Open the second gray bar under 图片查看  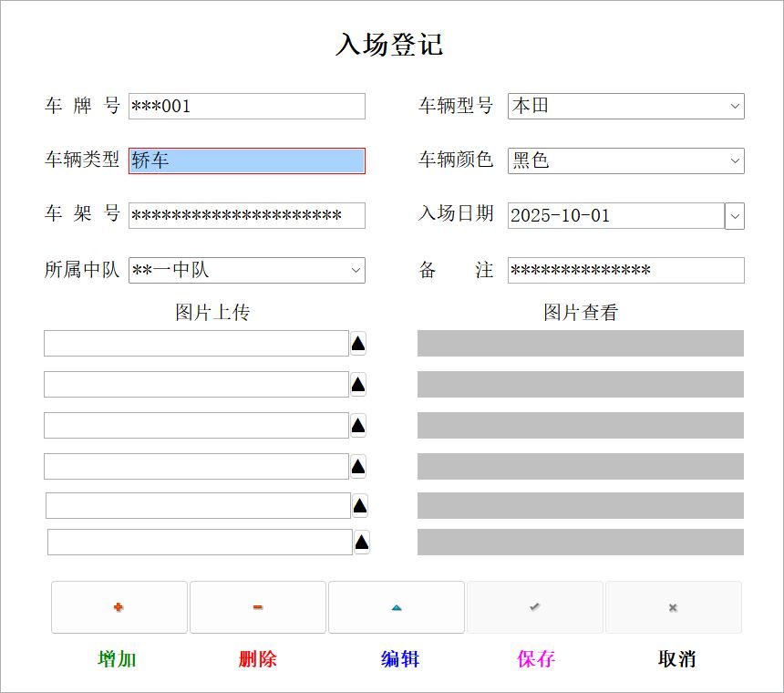(x=581, y=385)
